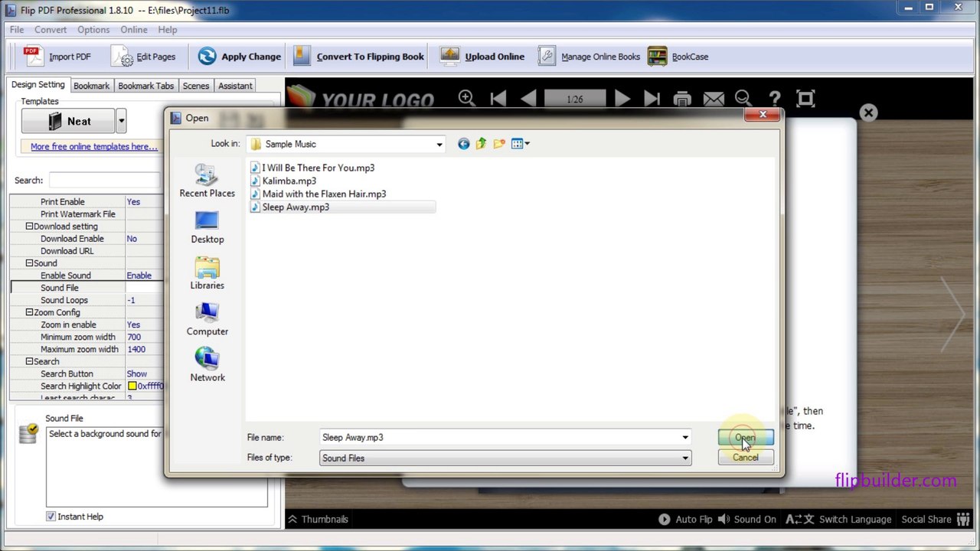
Task: Open More free online templates link
Action: [94, 146]
